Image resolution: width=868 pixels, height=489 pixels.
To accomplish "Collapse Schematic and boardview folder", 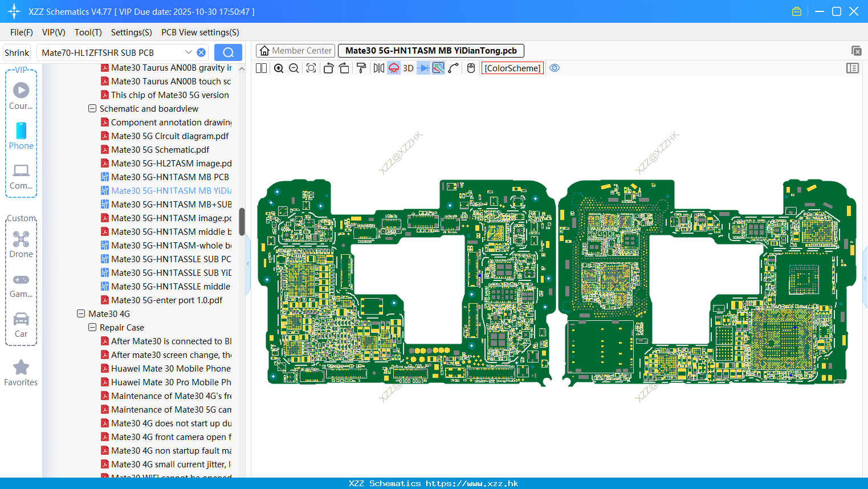I will [x=92, y=108].
